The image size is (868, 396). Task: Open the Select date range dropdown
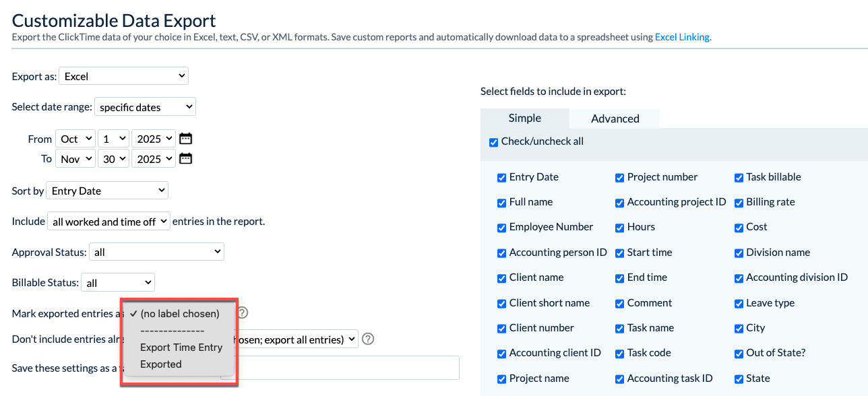tap(145, 106)
